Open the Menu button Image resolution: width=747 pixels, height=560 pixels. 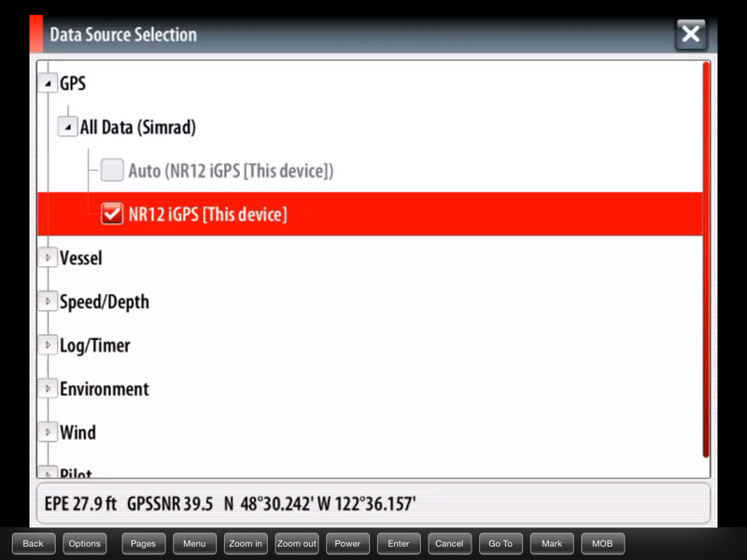(x=194, y=544)
